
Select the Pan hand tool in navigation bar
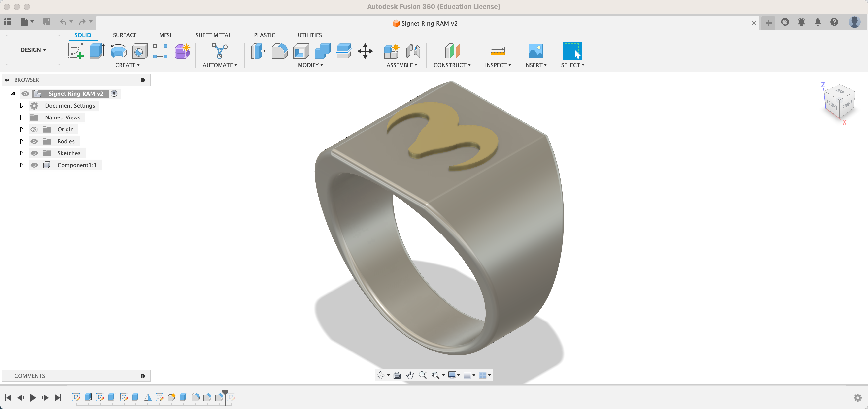pyautogui.click(x=410, y=375)
